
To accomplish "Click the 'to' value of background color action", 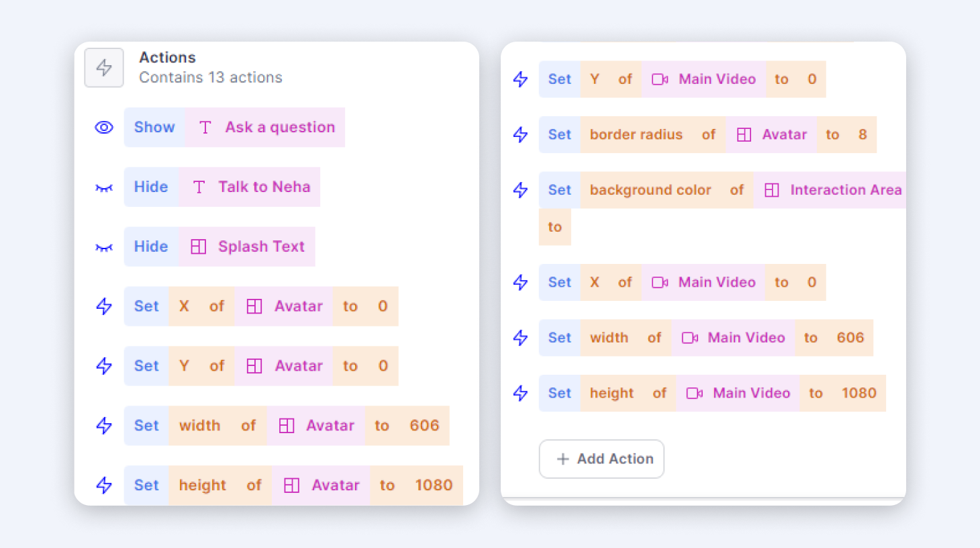I will (554, 227).
